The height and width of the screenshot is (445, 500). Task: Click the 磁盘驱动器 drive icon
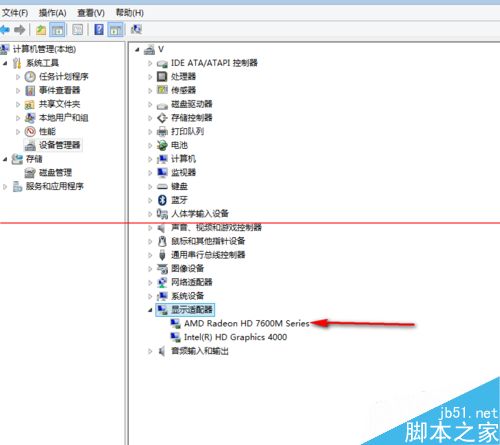tap(162, 105)
